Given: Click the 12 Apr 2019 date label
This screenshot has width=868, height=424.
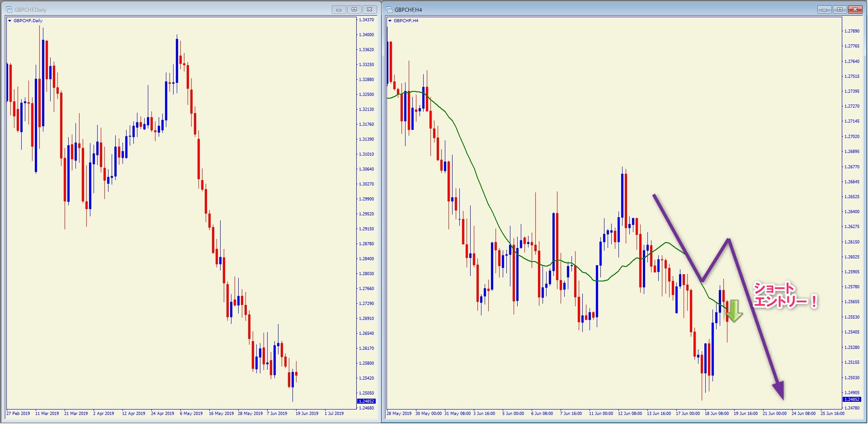Looking at the screenshot, I should tap(133, 414).
